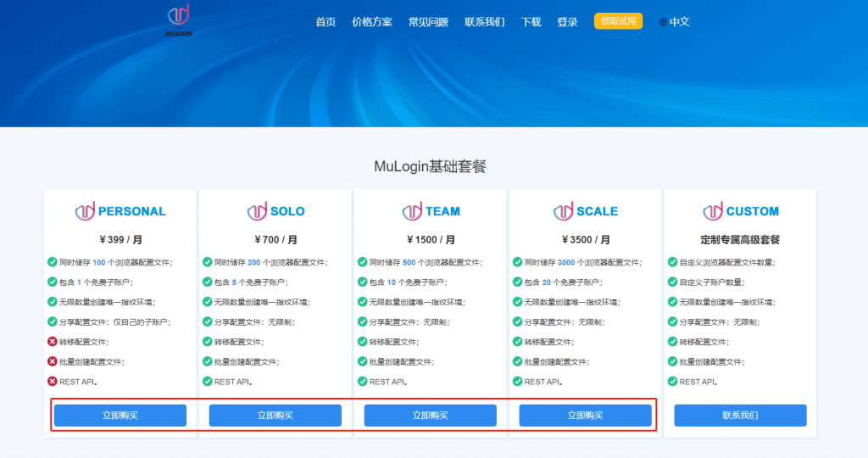Viewport: 868px width, 458px height.
Task: Click the SOLO plan title
Action: coord(287,211)
